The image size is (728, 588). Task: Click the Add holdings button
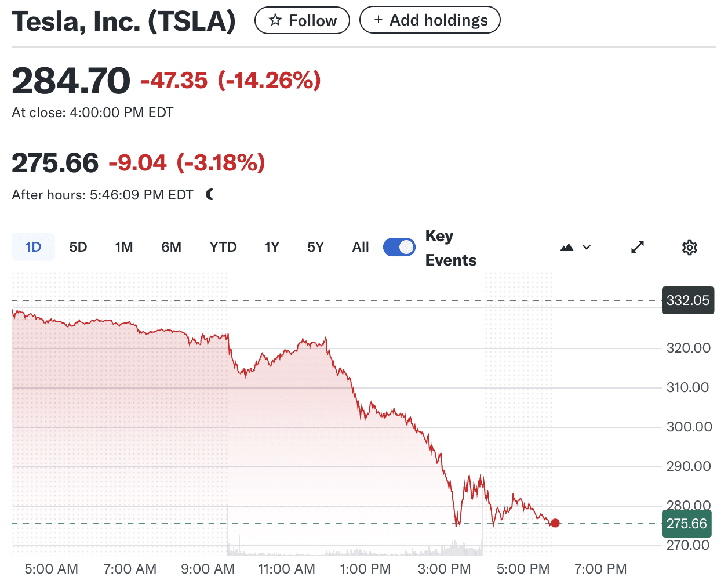430,20
